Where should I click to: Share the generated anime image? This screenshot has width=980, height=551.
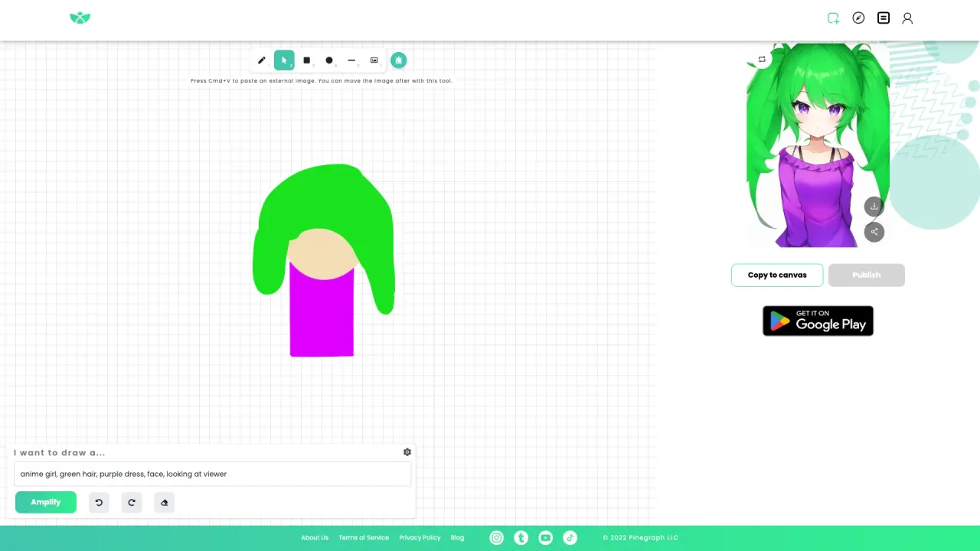(874, 232)
